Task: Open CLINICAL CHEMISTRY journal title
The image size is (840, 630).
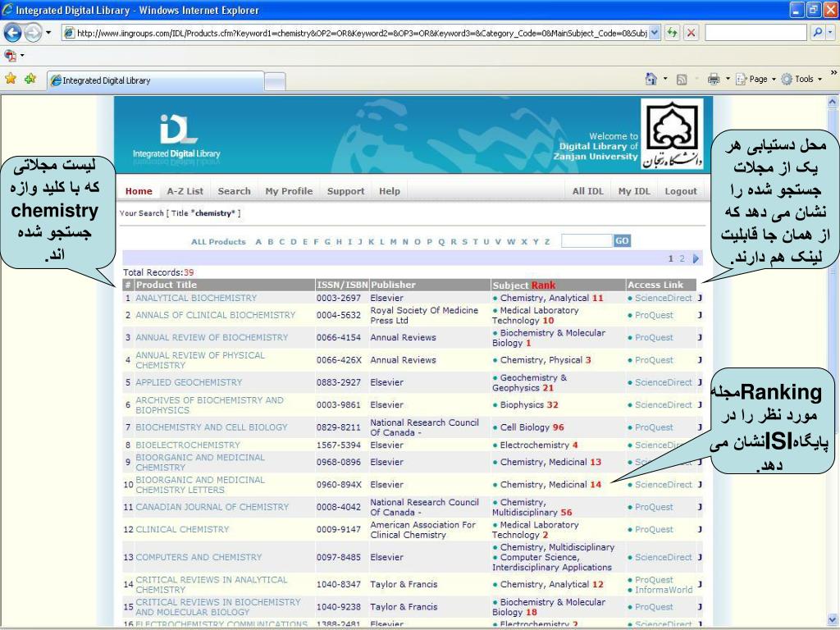Action: 182,529
